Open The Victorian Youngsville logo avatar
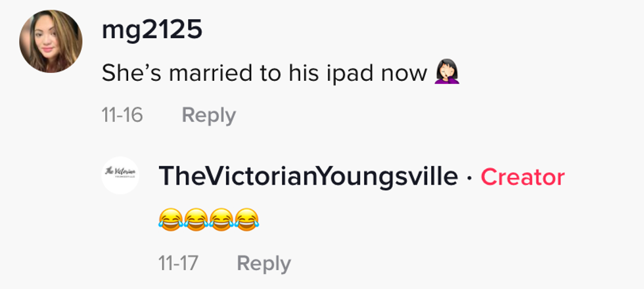 (120, 175)
